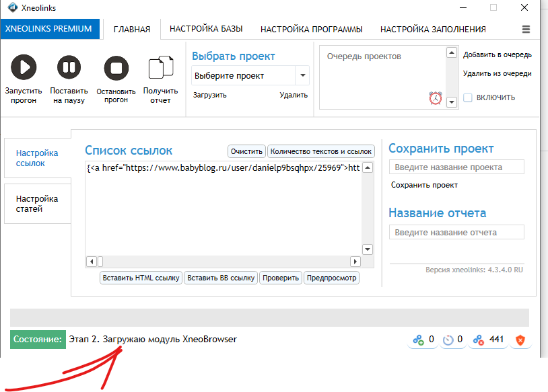Open the ГЛАВНАЯ tab
The height and width of the screenshot is (392, 548).
[132, 30]
